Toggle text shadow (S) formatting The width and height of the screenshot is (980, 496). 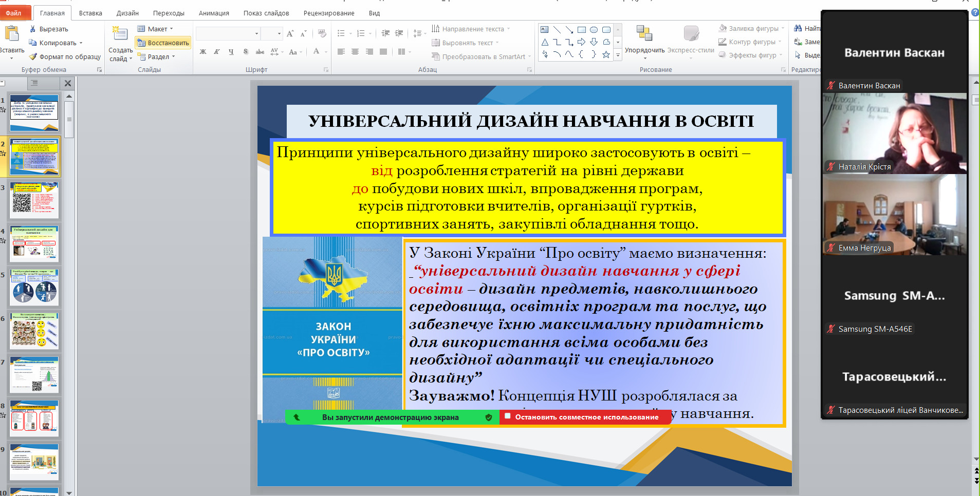pyautogui.click(x=246, y=51)
